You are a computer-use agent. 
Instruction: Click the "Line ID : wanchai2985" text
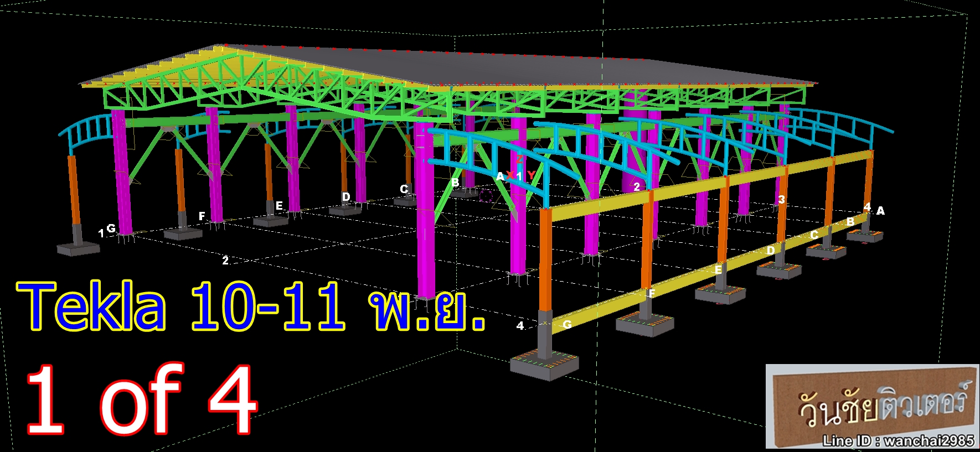[x=898, y=441]
